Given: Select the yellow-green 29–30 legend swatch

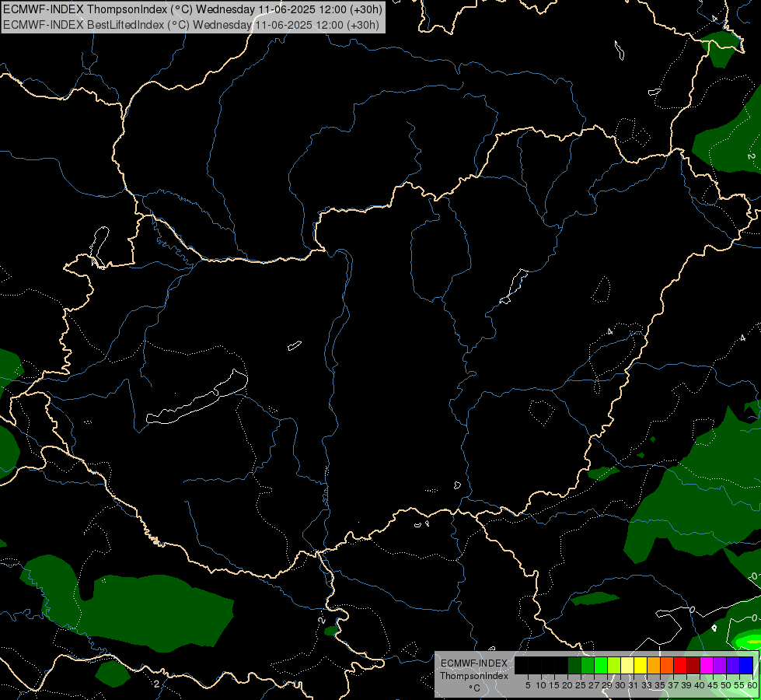Looking at the screenshot, I should 614,665.
